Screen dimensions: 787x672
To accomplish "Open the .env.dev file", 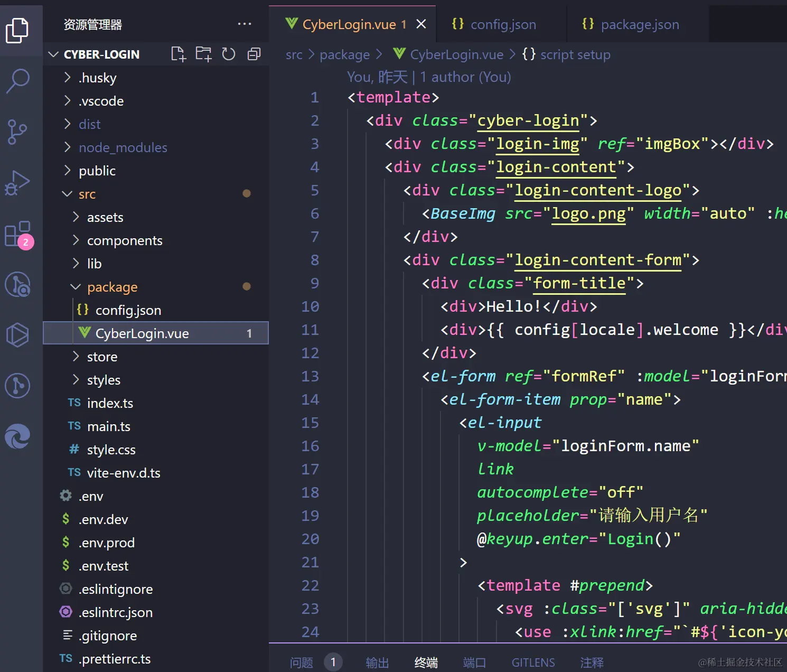I will [x=156, y=519].
